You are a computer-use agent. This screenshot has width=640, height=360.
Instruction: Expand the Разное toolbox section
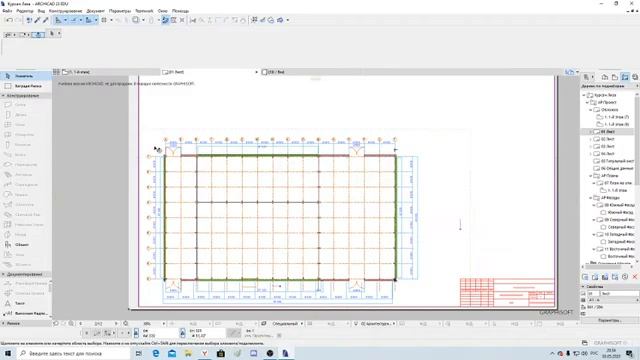coord(3,323)
